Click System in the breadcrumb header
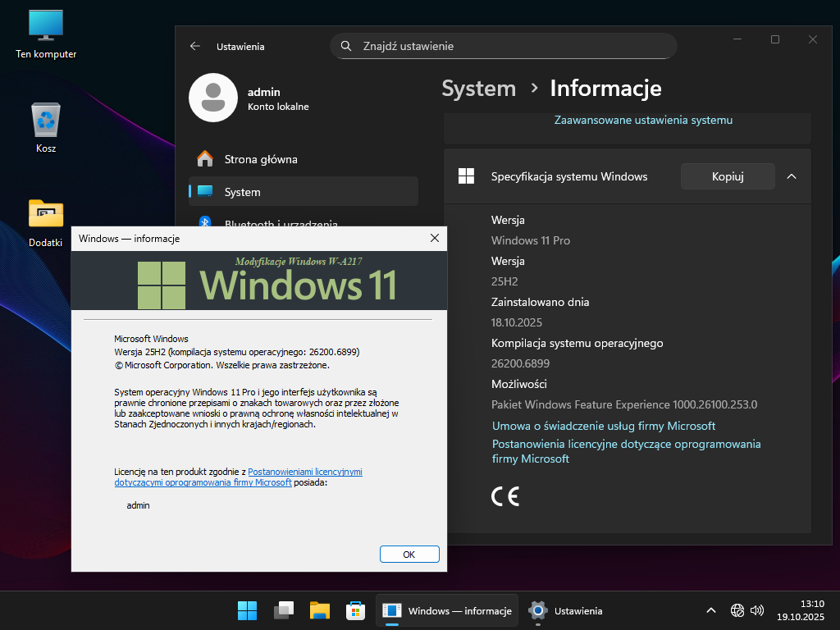840x630 pixels. [x=478, y=89]
